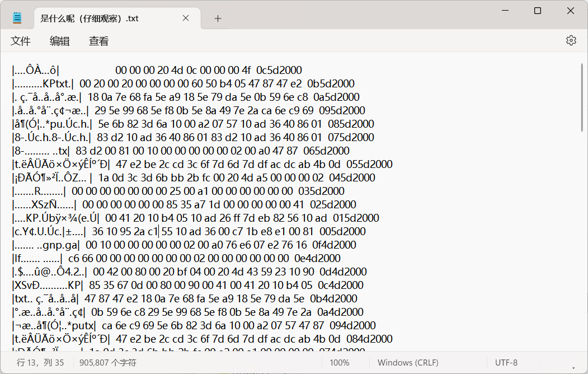
Task: Click the scrollbar down arrow at bottom
Action: (x=573, y=368)
